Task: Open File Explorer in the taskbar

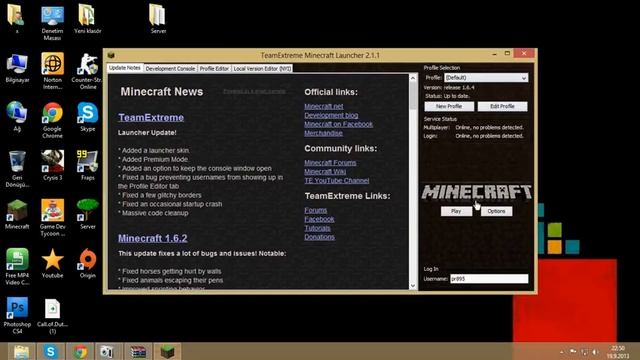Action: [21, 351]
